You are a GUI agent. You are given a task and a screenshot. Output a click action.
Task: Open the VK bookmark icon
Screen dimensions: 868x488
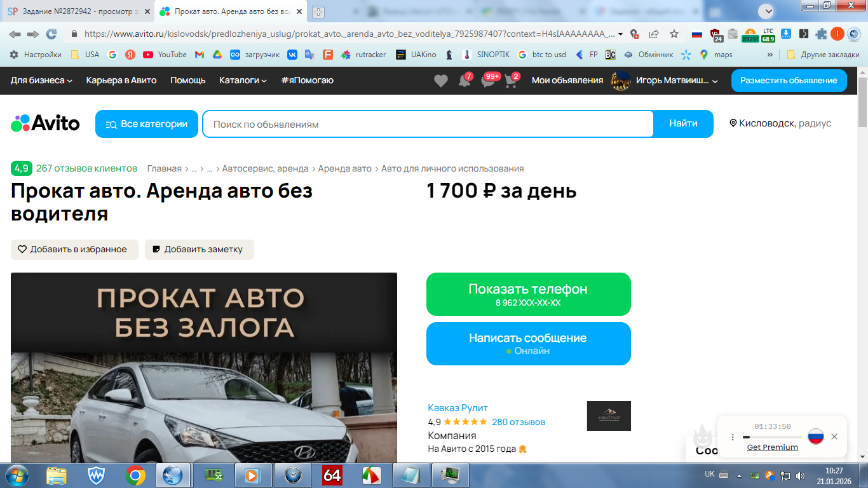[292, 55]
